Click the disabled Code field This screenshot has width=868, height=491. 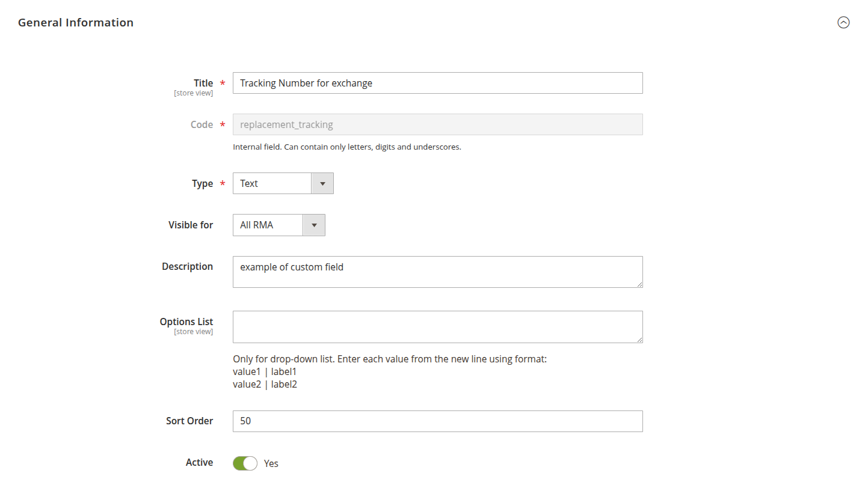click(x=437, y=124)
